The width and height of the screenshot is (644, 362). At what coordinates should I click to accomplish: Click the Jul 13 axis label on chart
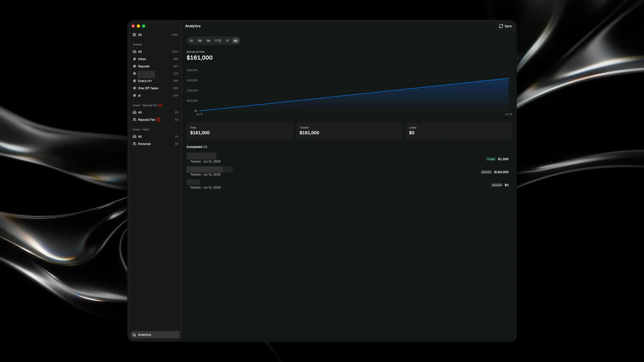coord(508,114)
